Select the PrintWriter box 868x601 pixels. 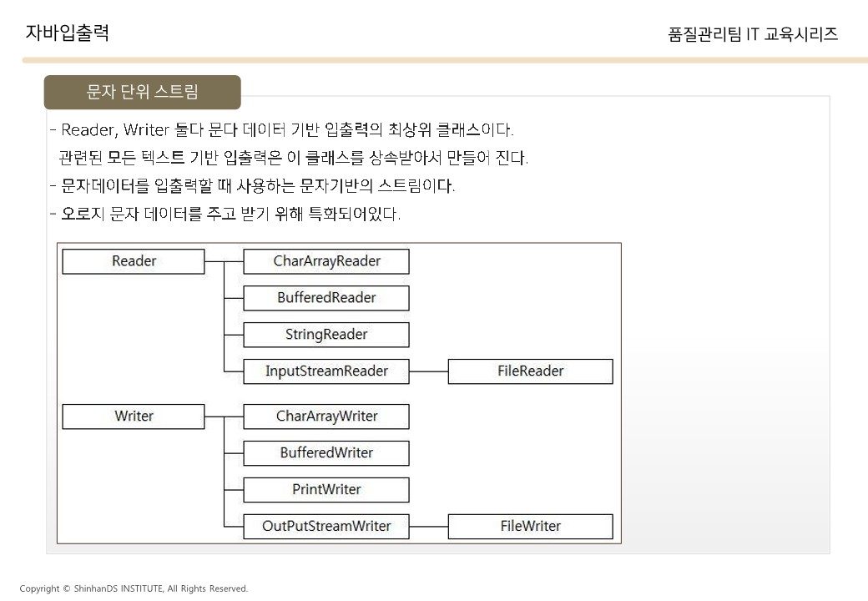click(x=326, y=490)
